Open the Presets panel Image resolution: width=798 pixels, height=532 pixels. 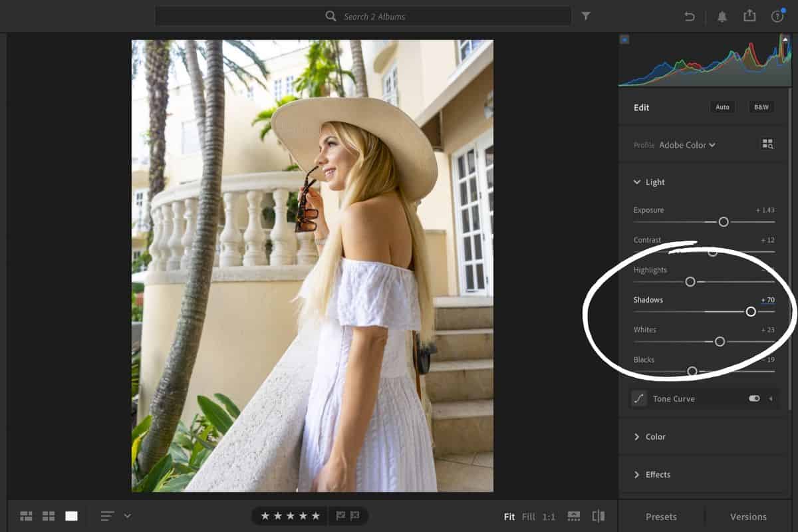pyautogui.click(x=662, y=516)
